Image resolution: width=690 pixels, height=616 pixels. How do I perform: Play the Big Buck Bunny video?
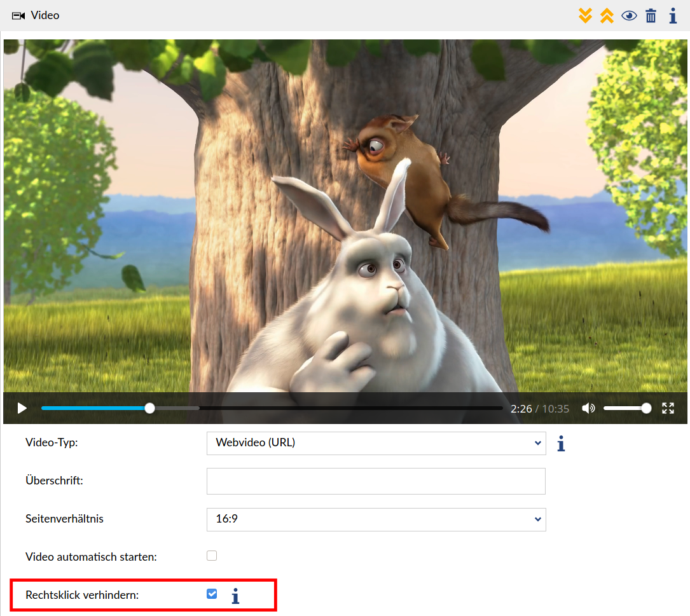click(22, 408)
